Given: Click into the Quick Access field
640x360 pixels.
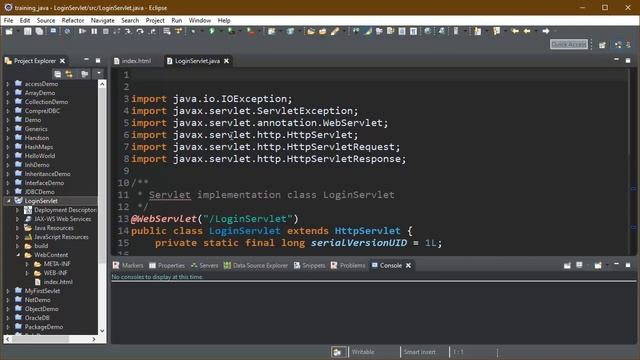Looking at the screenshot, I should click(569, 44).
